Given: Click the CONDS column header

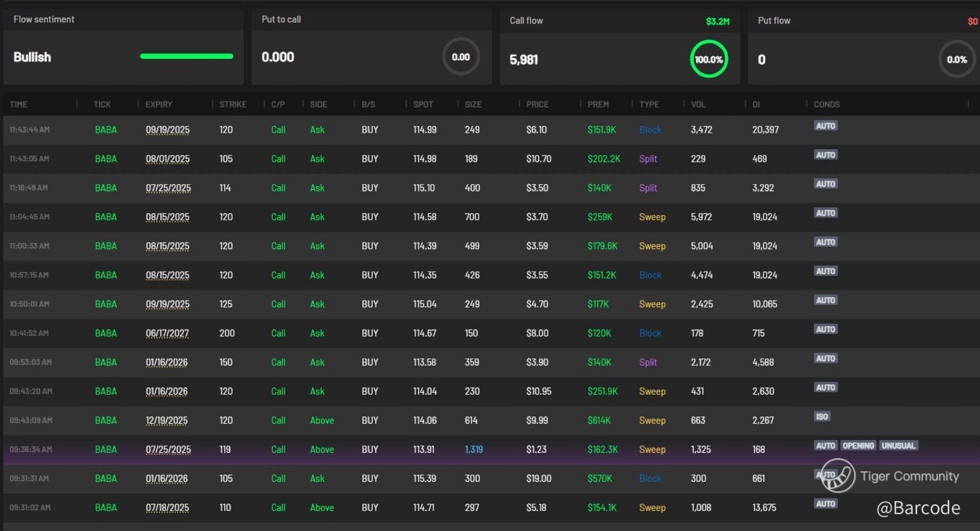Looking at the screenshot, I should click(827, 104).
